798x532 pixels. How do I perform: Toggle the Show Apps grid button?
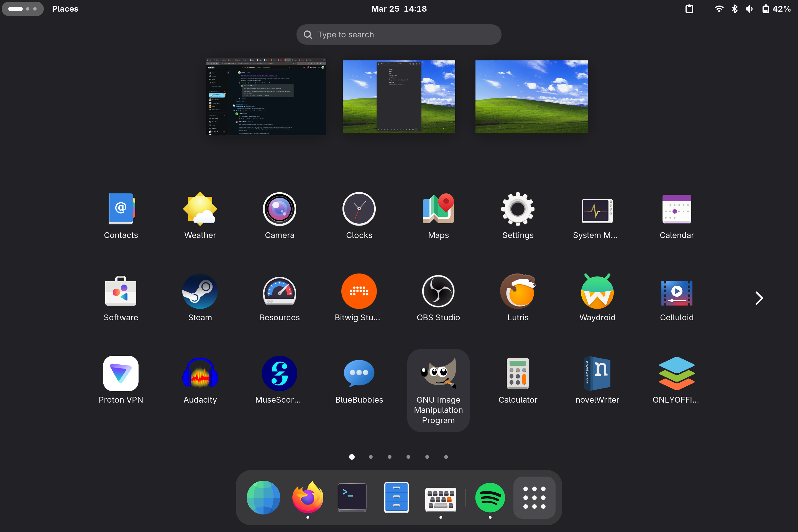[x=534, y=497]
